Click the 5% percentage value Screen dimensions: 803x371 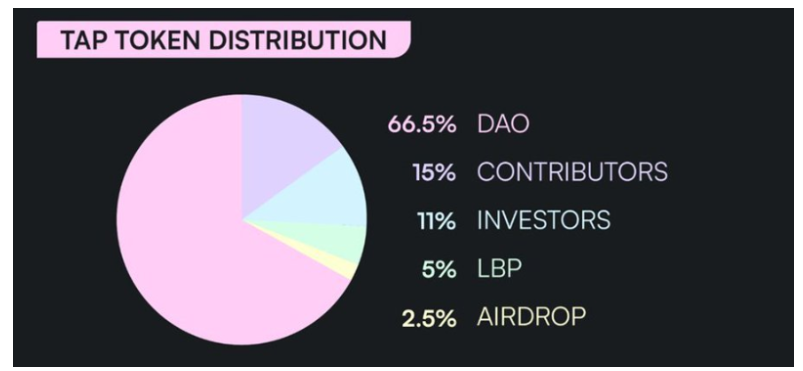pyautogui.click(x=439, y=269)
